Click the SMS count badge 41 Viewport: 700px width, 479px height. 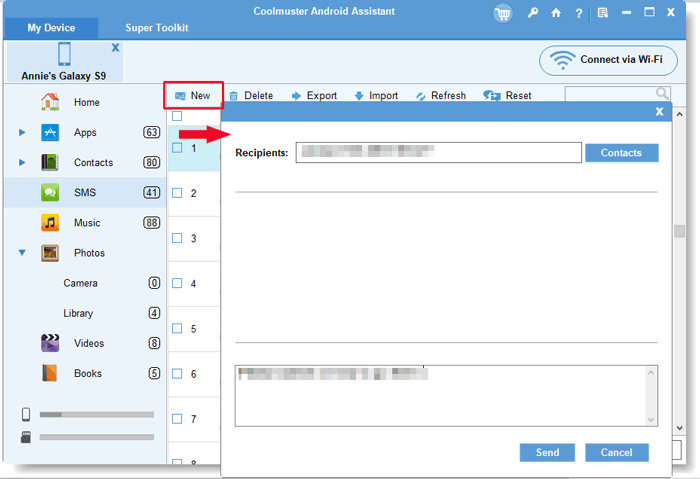152,192
